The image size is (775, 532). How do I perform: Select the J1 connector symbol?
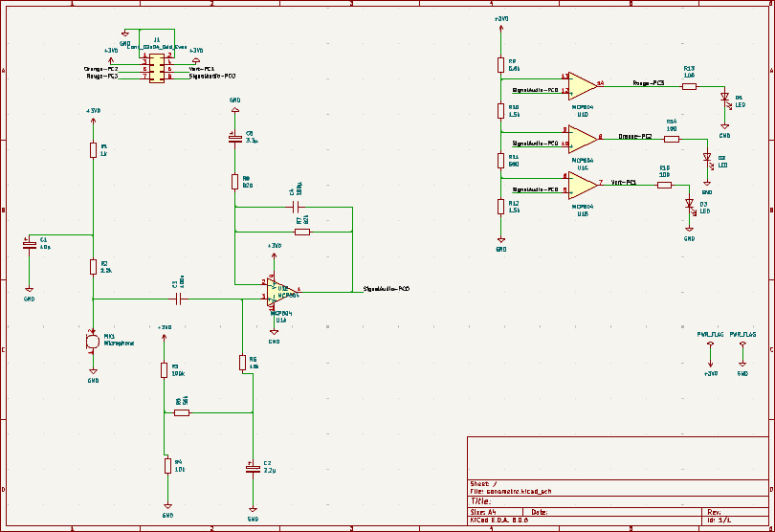point(157,69)
